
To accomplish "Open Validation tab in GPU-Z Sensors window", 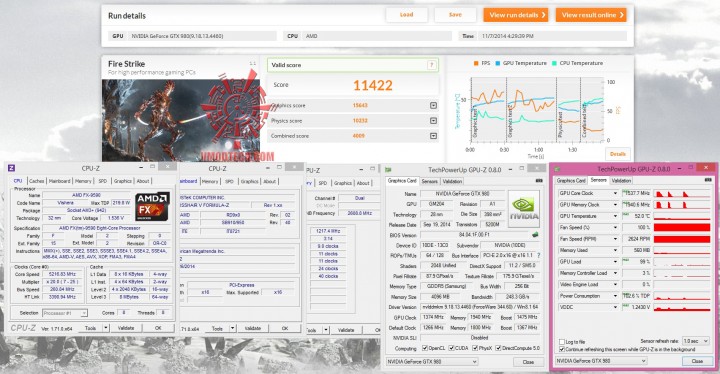I will pos(621,181).
